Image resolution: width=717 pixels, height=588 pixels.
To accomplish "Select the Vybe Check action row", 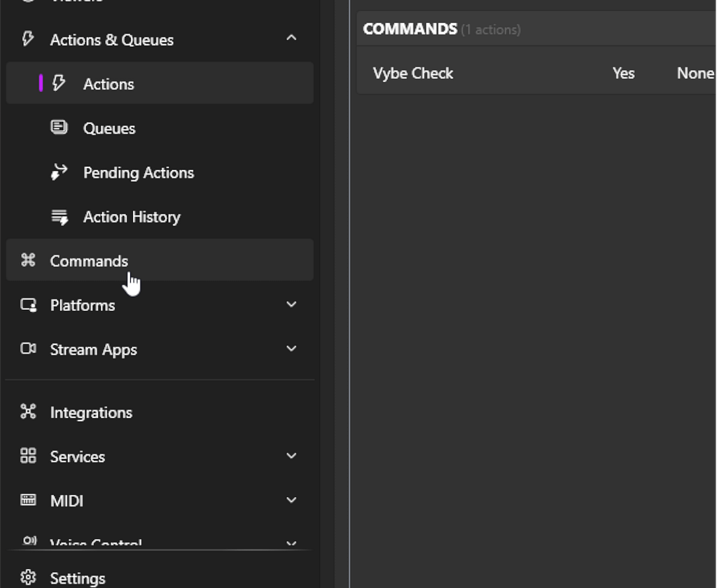I will click(x=413, y=73).
